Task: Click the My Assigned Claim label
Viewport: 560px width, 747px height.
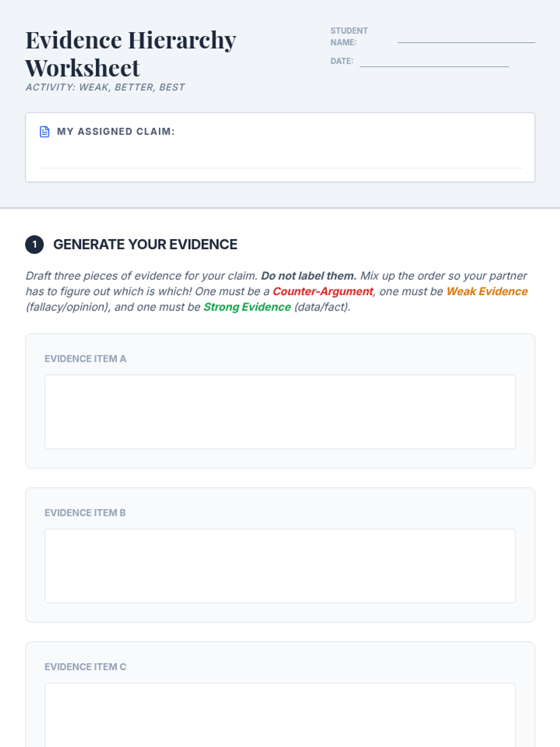Action: 116,132
